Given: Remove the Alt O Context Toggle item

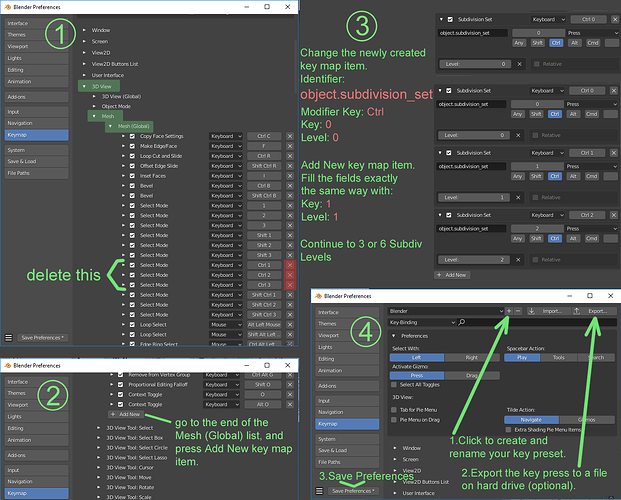Looking at the screenshot, I should 290,405.
